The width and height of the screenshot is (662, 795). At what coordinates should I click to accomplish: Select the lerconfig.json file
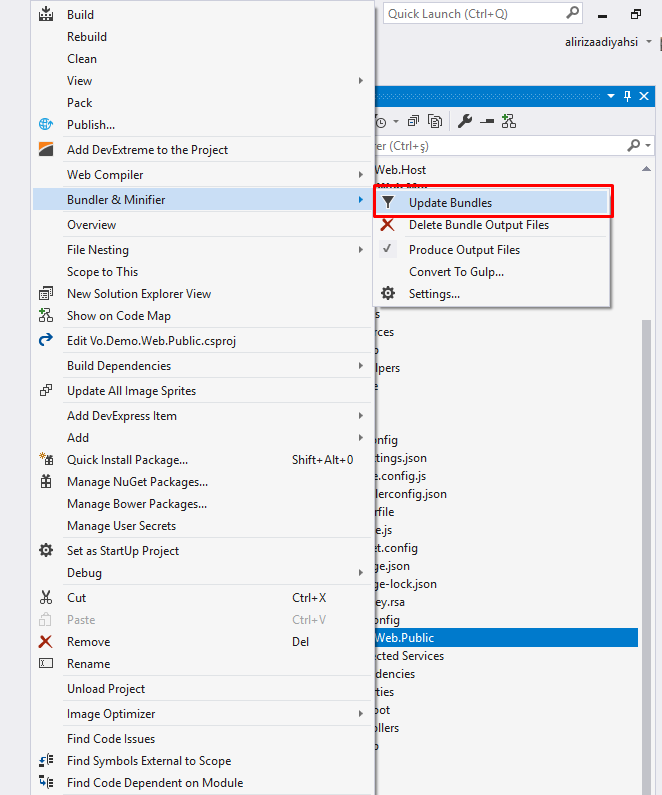click(x=411, y=494)
